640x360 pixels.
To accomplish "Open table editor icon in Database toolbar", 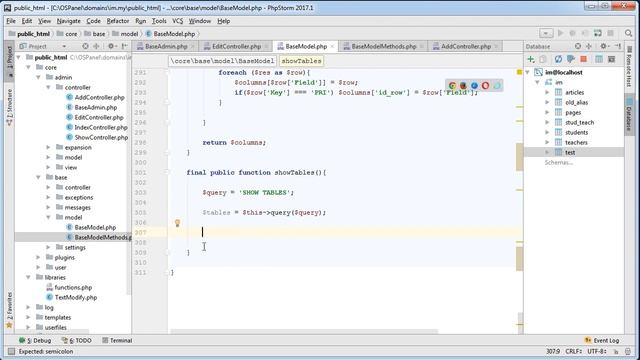I will [x=599, y=60].
